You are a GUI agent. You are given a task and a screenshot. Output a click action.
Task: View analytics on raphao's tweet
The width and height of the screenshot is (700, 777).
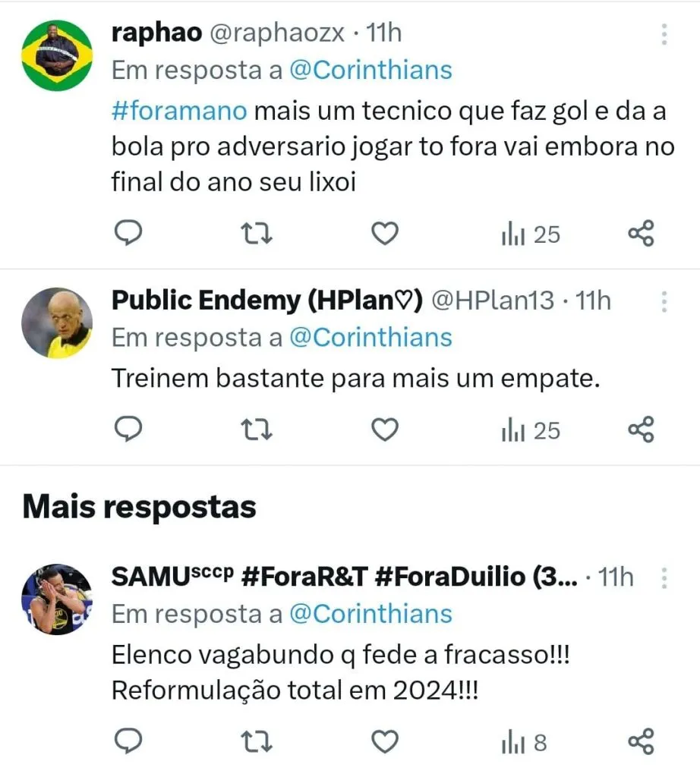pyautogui.click(x=530, y=234)
